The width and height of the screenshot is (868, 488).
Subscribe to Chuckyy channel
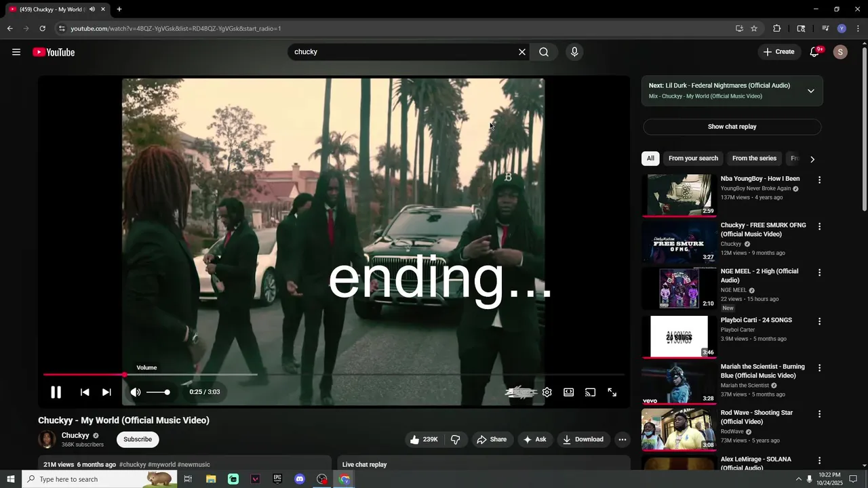(138, 439)
